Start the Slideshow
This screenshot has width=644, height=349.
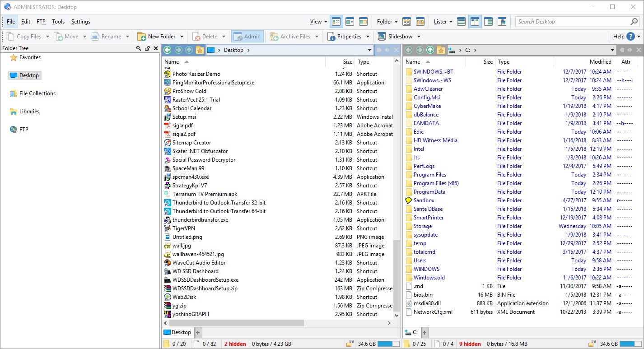395,37
